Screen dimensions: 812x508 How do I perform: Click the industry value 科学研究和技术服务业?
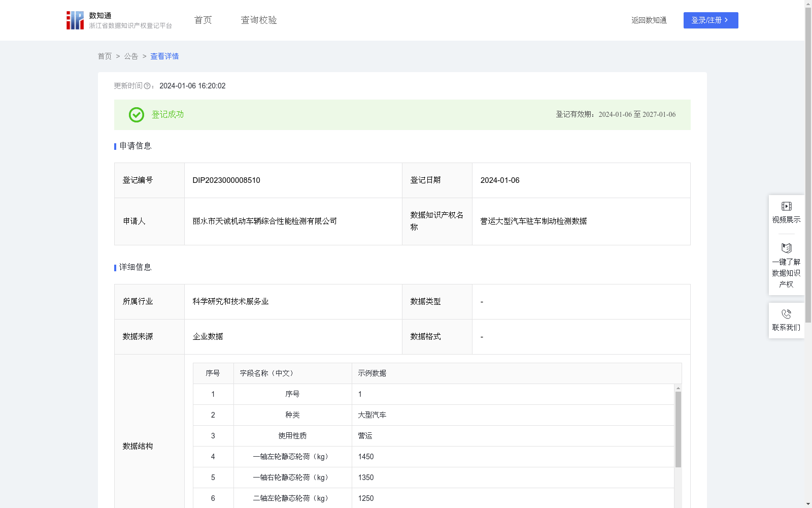click(230, 302)
